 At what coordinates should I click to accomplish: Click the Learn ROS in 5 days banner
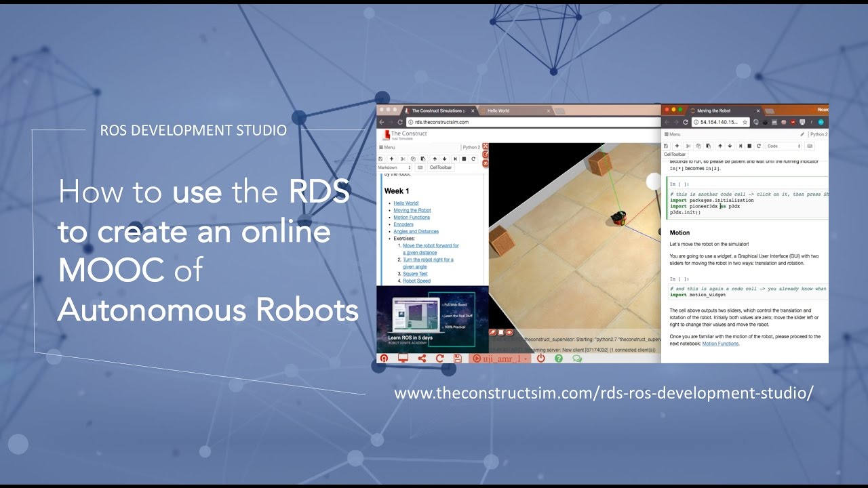[x=433, y=319]
